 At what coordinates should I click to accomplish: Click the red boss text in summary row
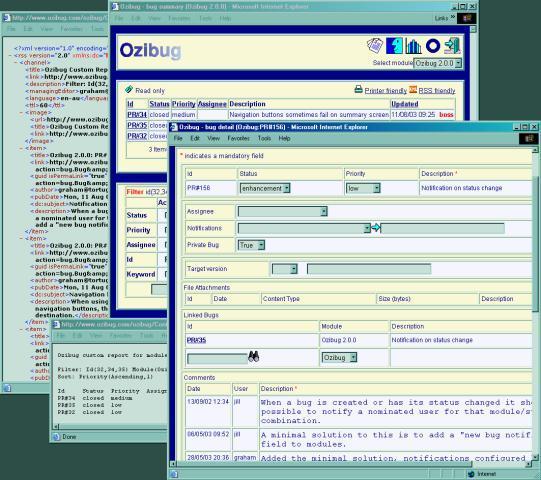(446, 115)
